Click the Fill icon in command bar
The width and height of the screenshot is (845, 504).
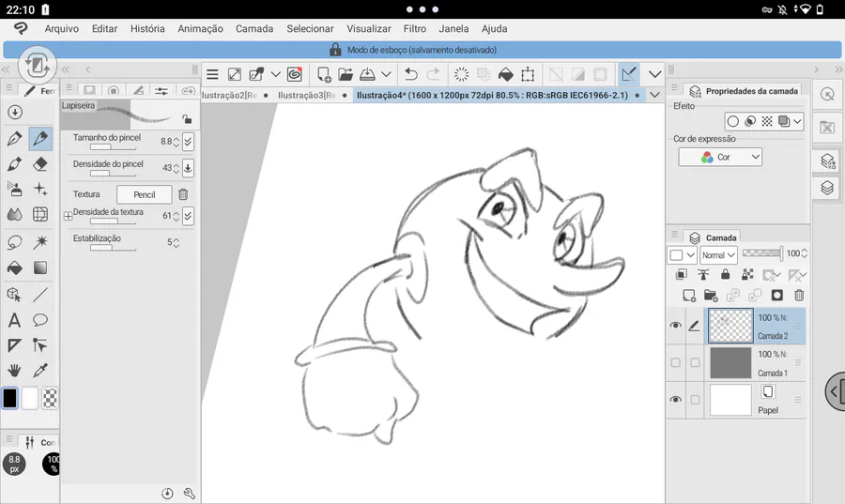coord(505,74)
